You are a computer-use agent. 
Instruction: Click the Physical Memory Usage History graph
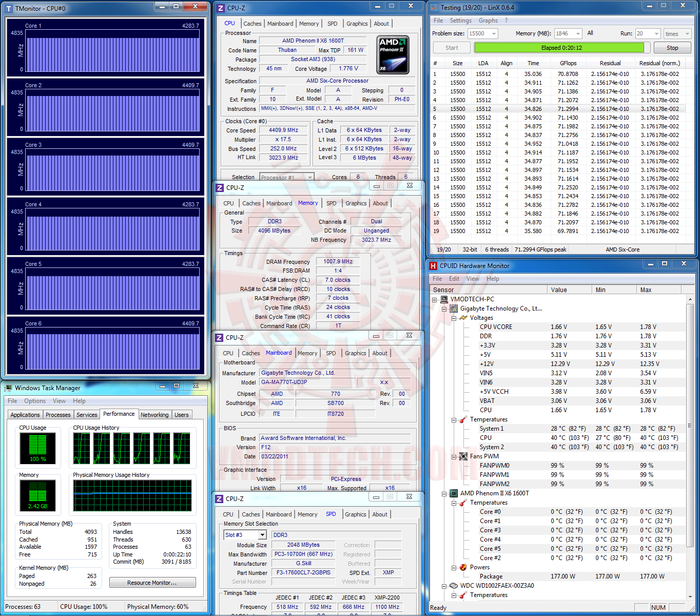click(x=132, y=495)
